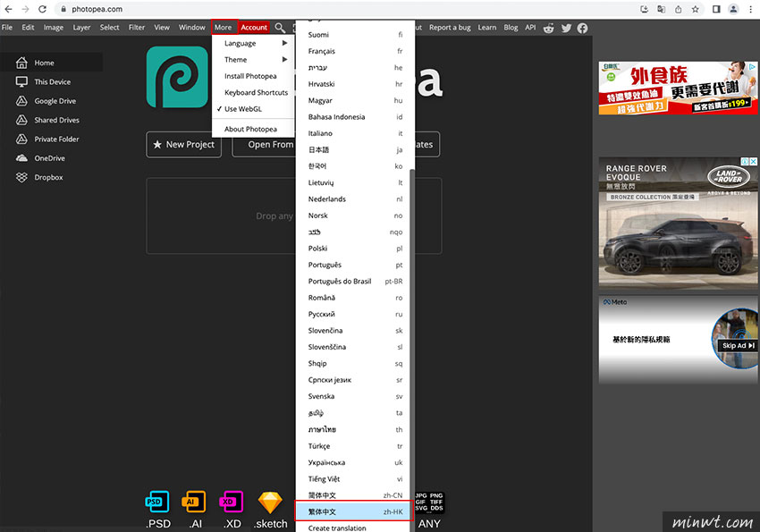The height and width of the screenshot is (532, 760).
Task: Click the Photopea logo
Action: point(177,77)
